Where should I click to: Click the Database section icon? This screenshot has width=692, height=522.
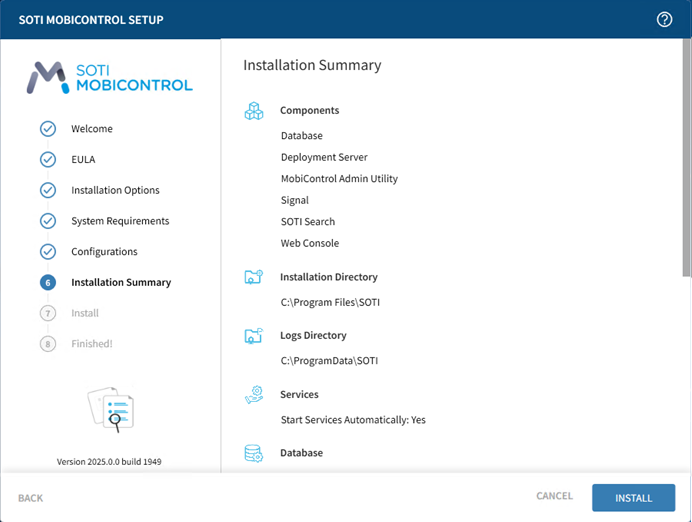[254, 453]
